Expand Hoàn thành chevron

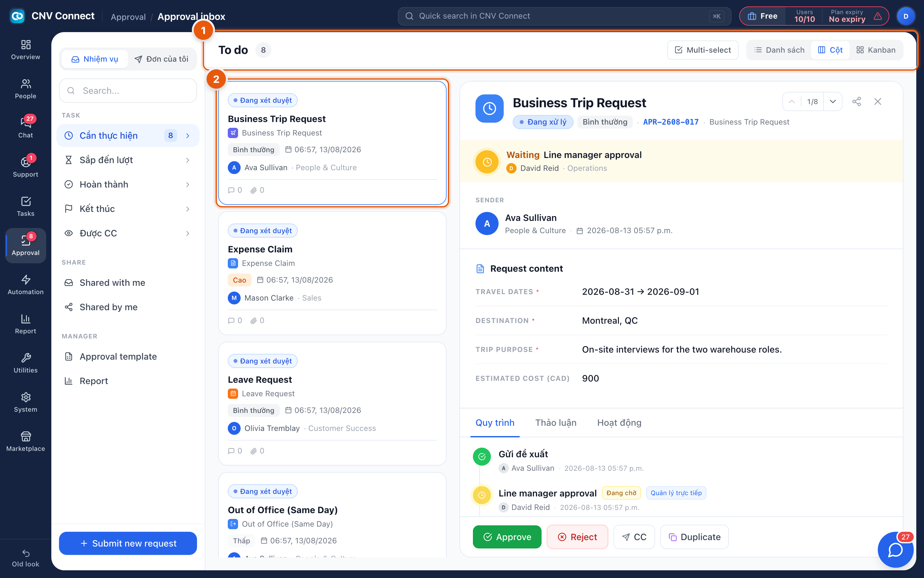187,185
